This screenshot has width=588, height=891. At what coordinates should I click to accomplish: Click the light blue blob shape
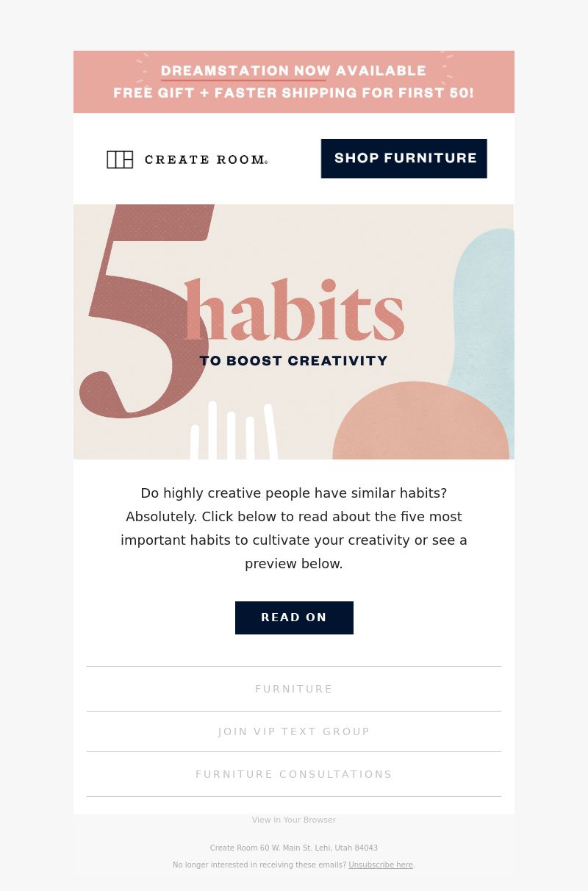point(483,309)
